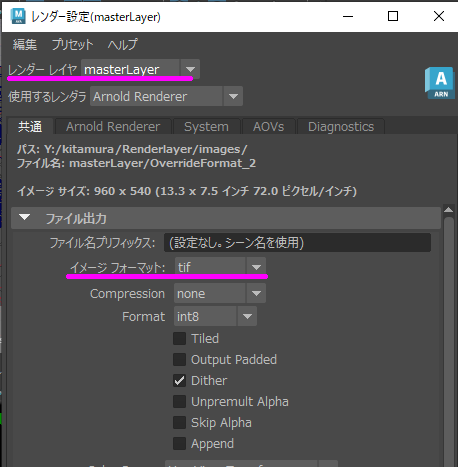Image resolution: width=458 pixels, height=467 pixels.
Task: Click the vertical scrollbar thumb
Action: coord(449,342)
